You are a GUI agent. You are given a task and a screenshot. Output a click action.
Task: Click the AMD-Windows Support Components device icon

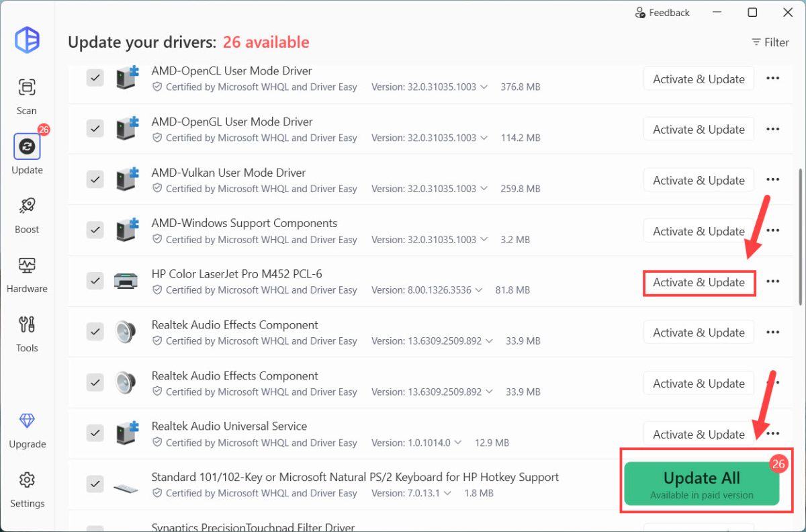click(x=126, y=230)
